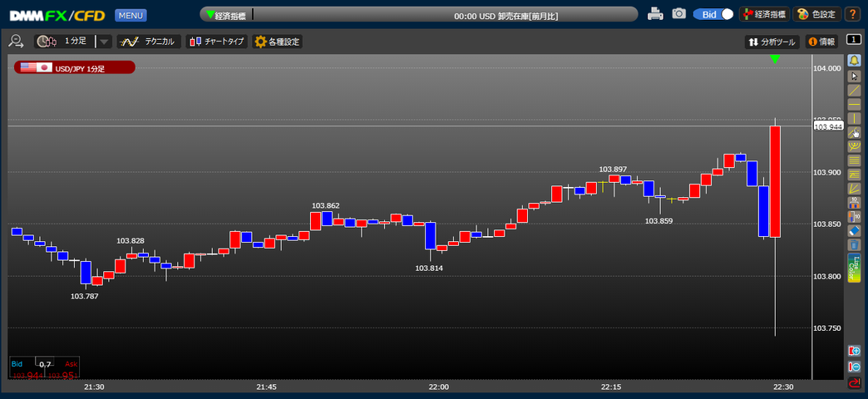Click the 103.862 price label
The width and height of the screenshot is (868, 399).
coord(326,205)
